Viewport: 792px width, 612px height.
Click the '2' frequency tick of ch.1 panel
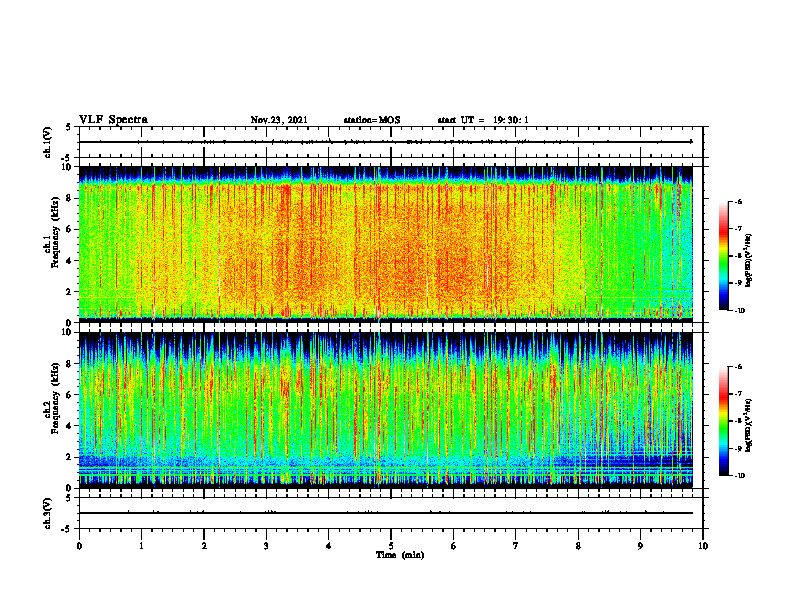coord(70,292)
